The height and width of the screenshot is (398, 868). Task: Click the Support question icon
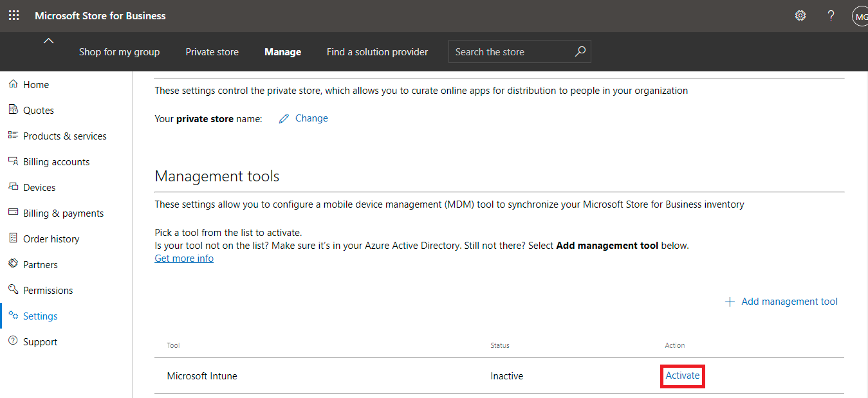13,341
